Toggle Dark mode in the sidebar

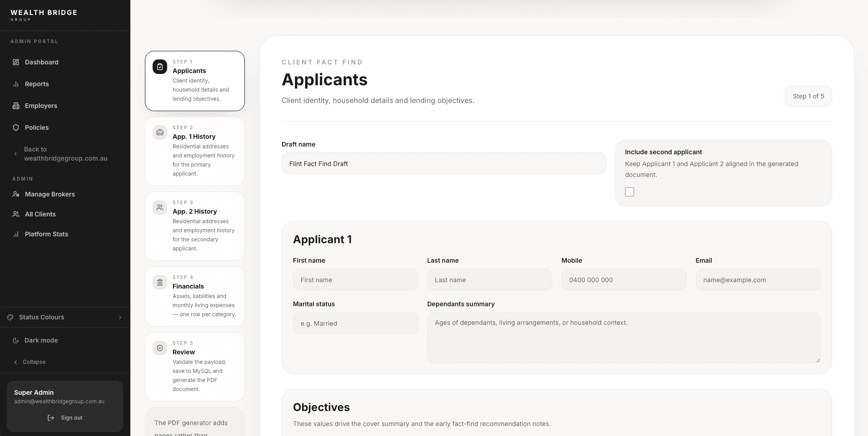(65, 340)
